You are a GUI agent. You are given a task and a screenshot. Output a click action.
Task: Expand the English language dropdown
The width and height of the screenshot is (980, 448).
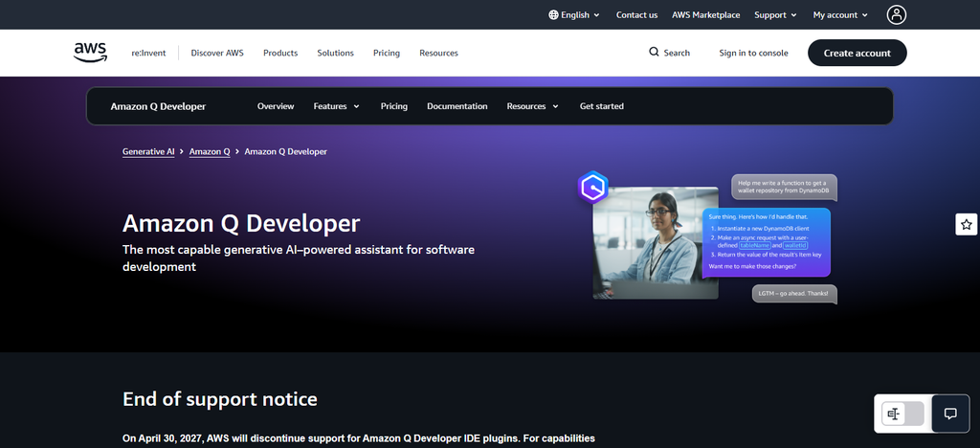pyautogui.click(x=574, y=15)
